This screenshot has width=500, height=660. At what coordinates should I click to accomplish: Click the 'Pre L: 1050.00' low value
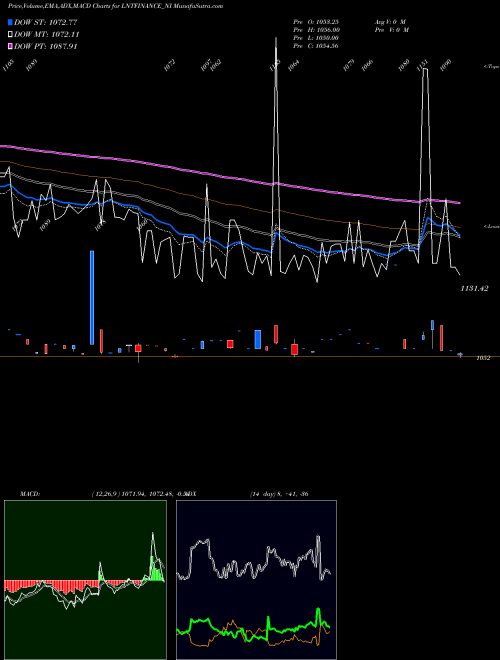pyautogui.click(x=316, y=38)
